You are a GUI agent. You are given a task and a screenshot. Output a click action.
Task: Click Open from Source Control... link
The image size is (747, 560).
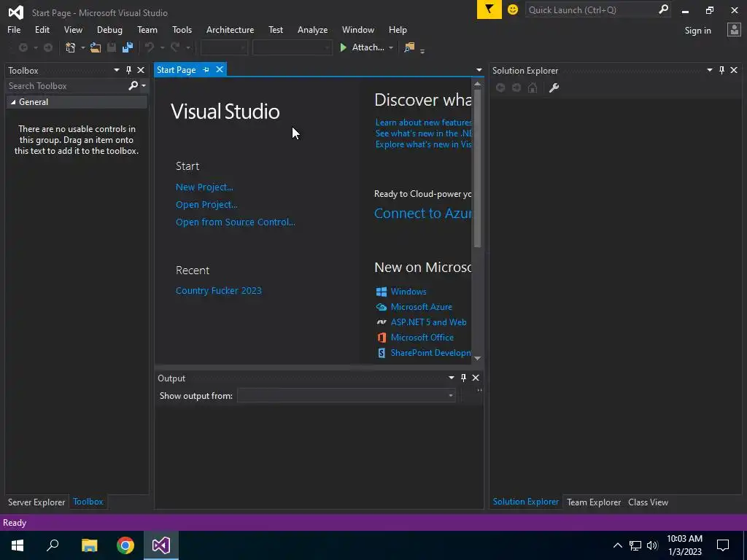coord(236,222)
